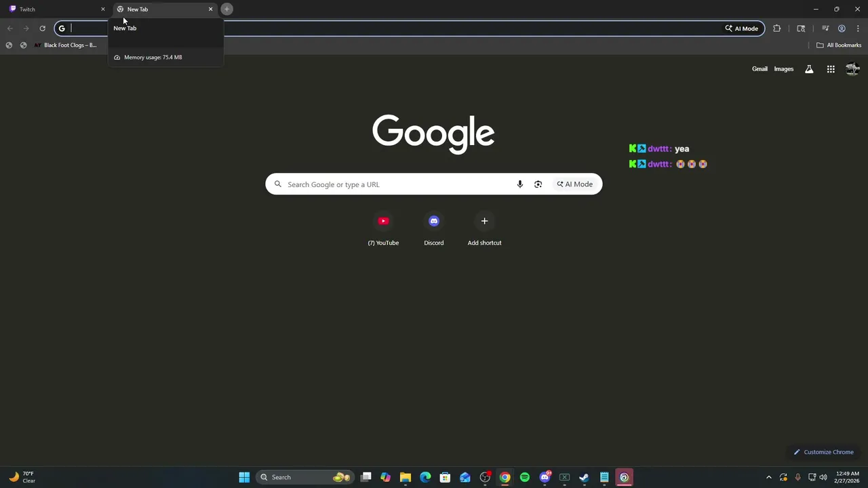Open Chrome three-dot menu
Viewport: 868px width, 488px height.
click(858, 28)
